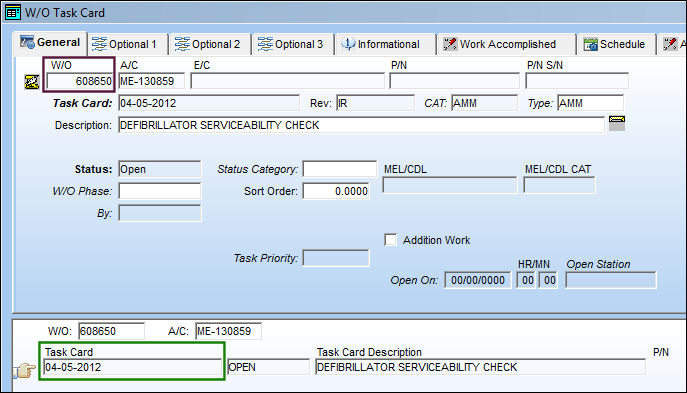Click the W/O field containing 608650 in General tab
687x393 pixels.
(80, 81)
